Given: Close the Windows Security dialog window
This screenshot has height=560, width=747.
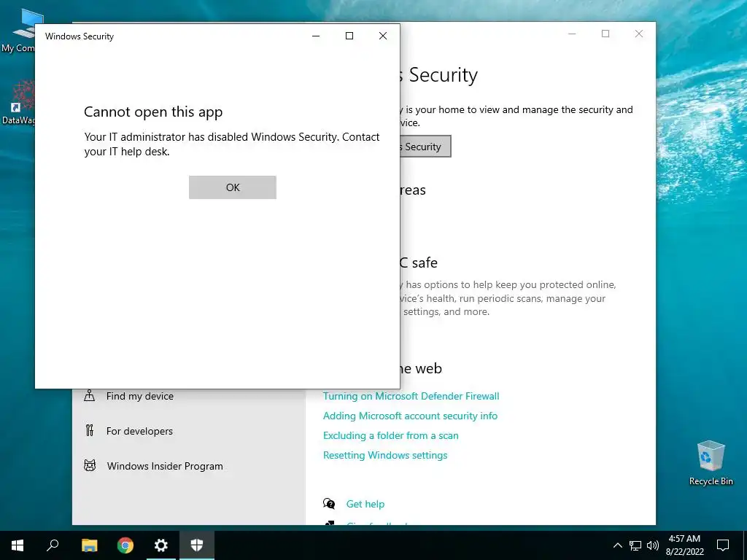Looking at the screenshot, I should pyautogui.click(x=382, y=36).
